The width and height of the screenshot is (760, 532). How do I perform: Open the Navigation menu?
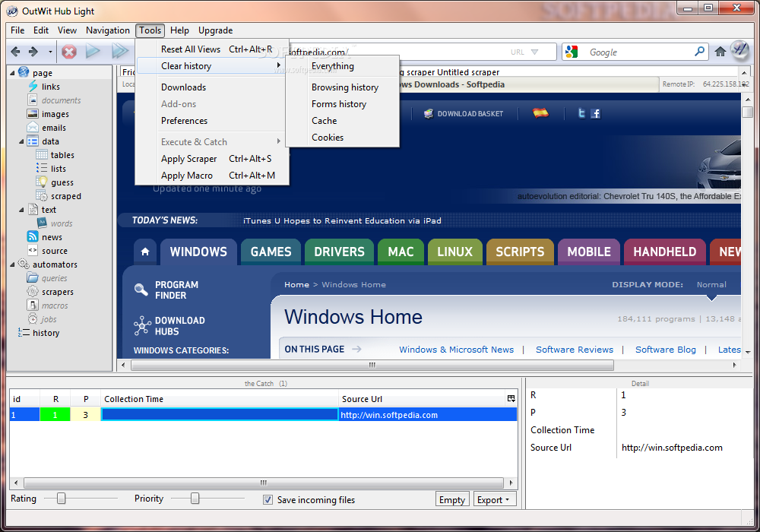[x=108, y=30]
